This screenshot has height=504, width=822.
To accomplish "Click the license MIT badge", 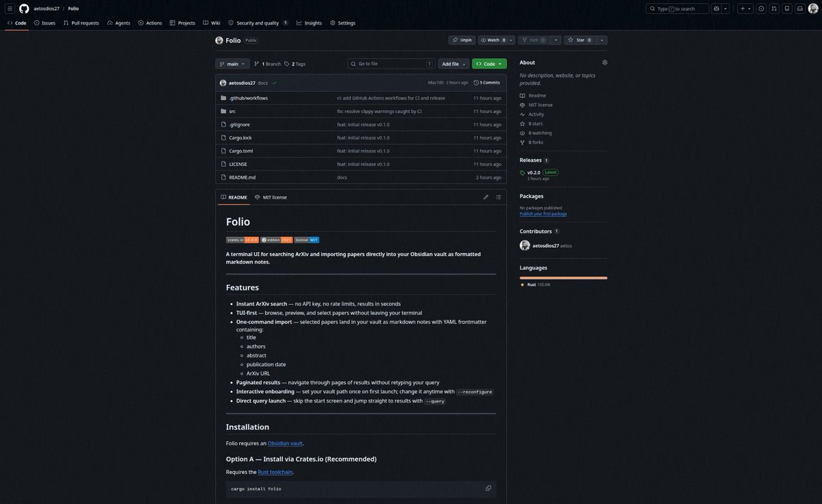I will (x=307, y=240).
